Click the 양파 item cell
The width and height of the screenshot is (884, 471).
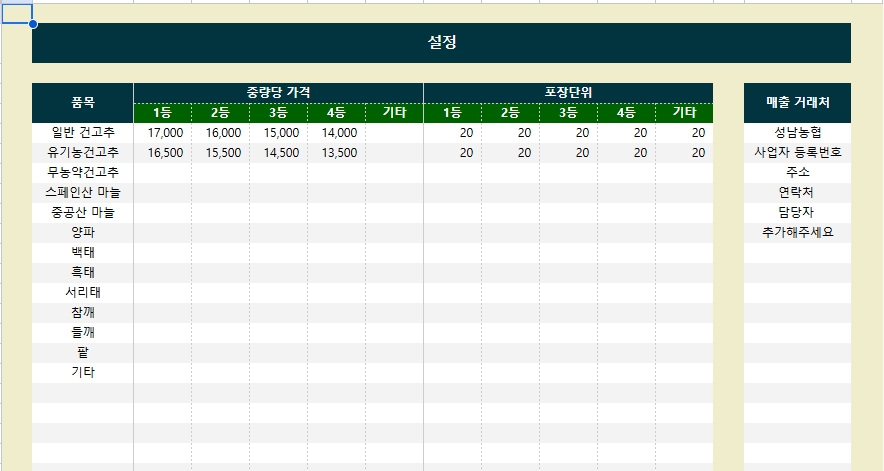point(83,233)
